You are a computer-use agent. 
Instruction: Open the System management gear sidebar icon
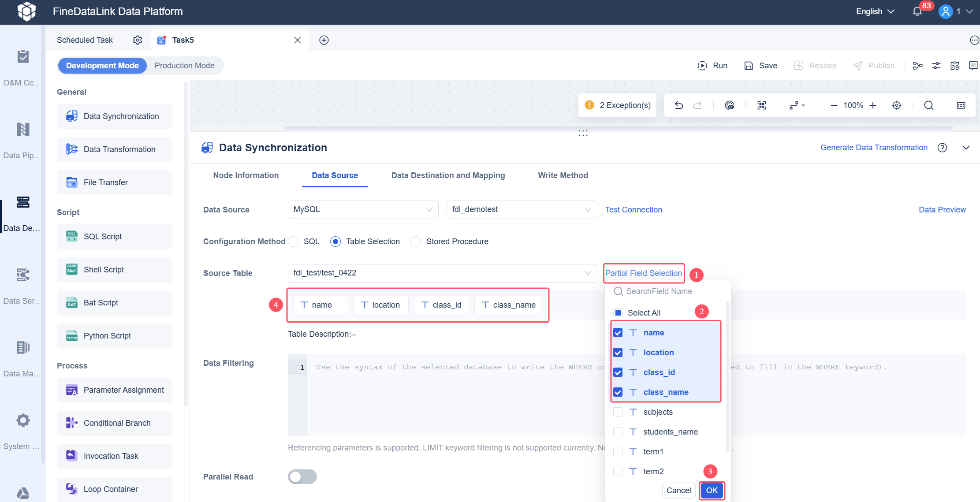(x=23, y=420)
